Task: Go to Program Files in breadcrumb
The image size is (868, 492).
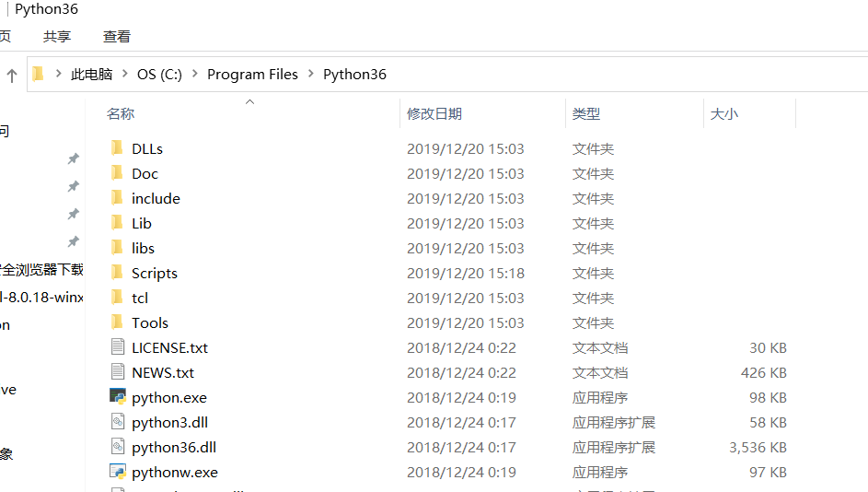Action: click(252, 75)
